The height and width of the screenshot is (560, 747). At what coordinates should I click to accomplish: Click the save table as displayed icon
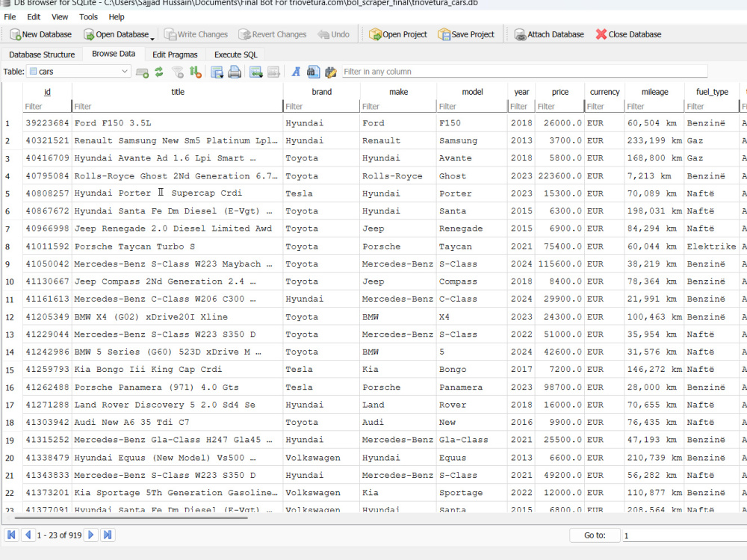tap(217, 72)
